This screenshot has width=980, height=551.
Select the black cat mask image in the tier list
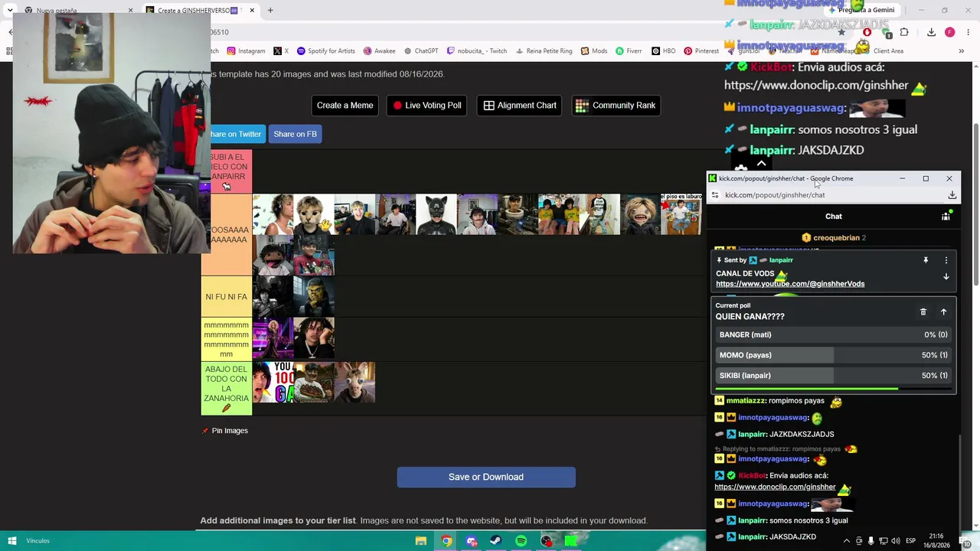click(436, 214)
